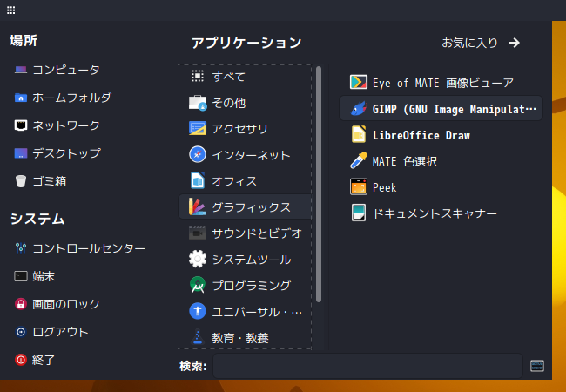The width and height of the screenshot is (566, 392).
Task: Select the システムツール gear icon
Action: pos(198,259)
